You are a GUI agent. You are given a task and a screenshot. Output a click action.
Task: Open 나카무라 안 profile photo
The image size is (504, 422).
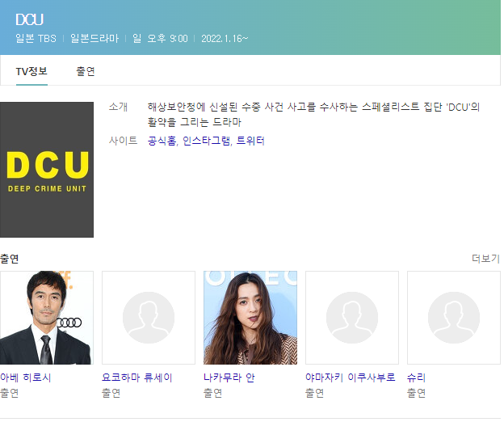pos(250,318)
